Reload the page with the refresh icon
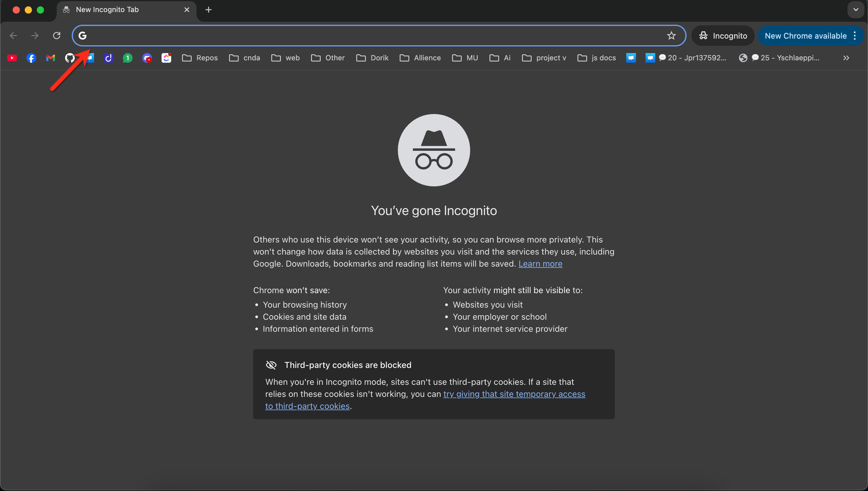The height and width of the screenshot is (491, 868). pyautogui.click(x=57, y=35)
